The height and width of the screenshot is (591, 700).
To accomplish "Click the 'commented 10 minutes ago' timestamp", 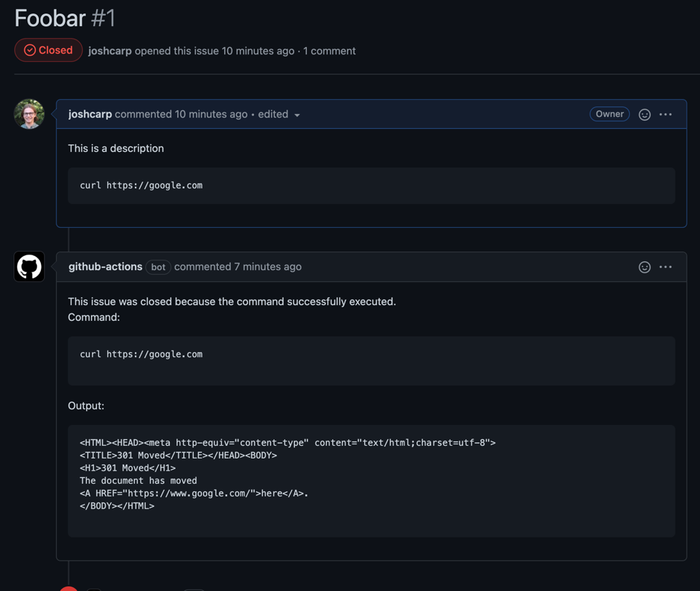I will 181,115.
